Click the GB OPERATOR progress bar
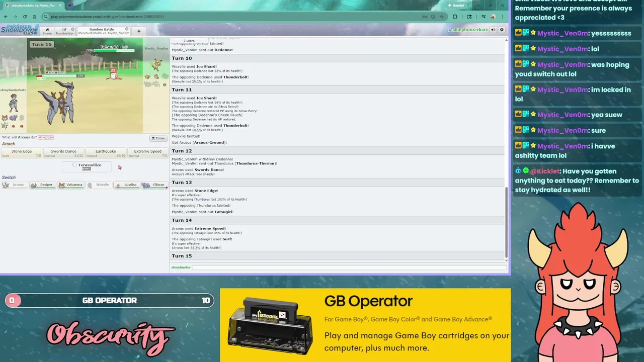Viewport: 644px width, 362px height. tap(109, 300)
